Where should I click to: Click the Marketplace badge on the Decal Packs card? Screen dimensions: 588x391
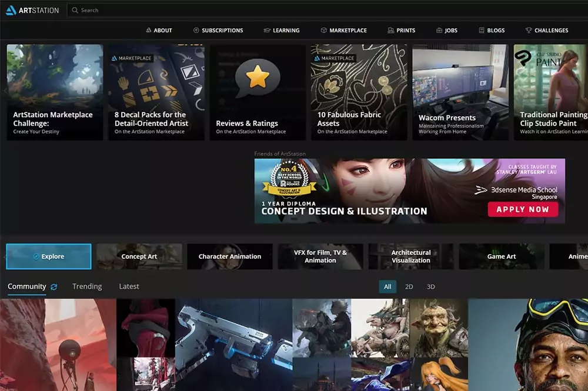(132, 58)
